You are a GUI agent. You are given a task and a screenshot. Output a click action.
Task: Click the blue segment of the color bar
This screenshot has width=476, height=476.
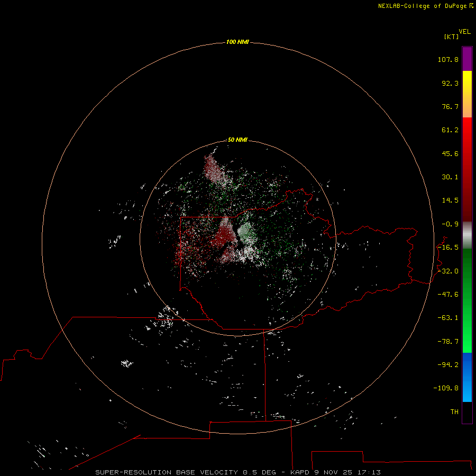(x=467, y=377)
